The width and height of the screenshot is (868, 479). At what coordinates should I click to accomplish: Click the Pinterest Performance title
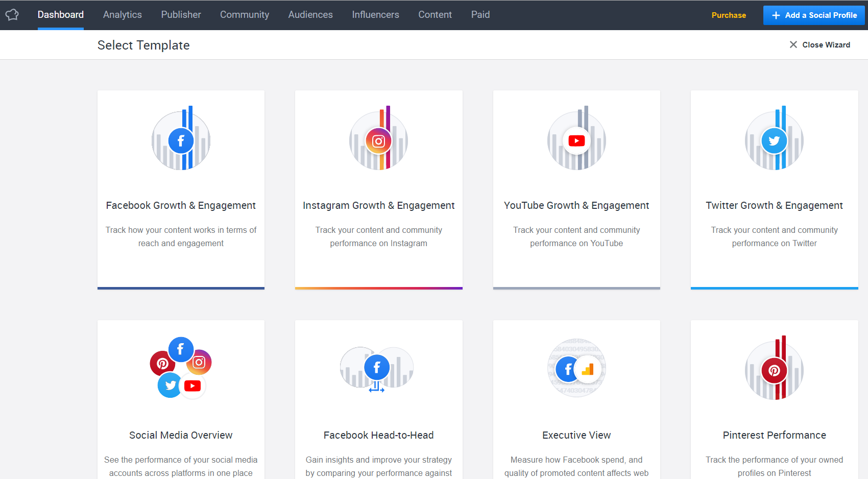coord(774,435)
